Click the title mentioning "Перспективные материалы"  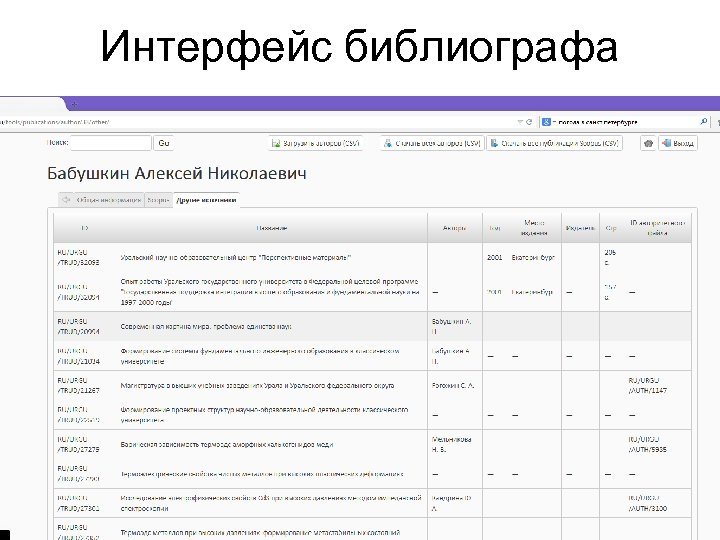point(236,258)
